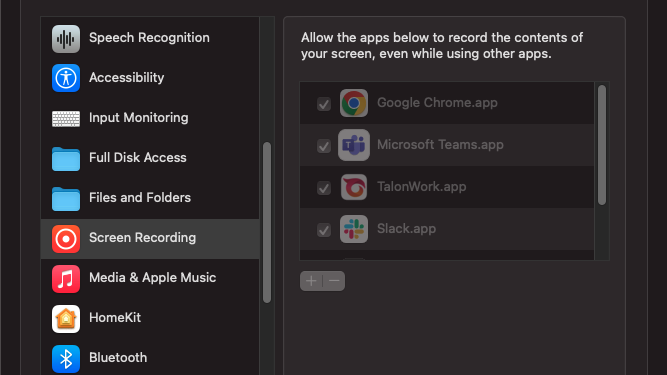This screenshot has height=375, width=667.
Task: Click the Accessibility figure icon
Action: point(66,78)
